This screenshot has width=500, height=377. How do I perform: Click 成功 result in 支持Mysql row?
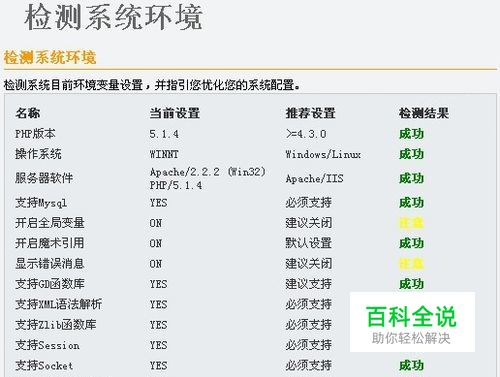point(411,202)
